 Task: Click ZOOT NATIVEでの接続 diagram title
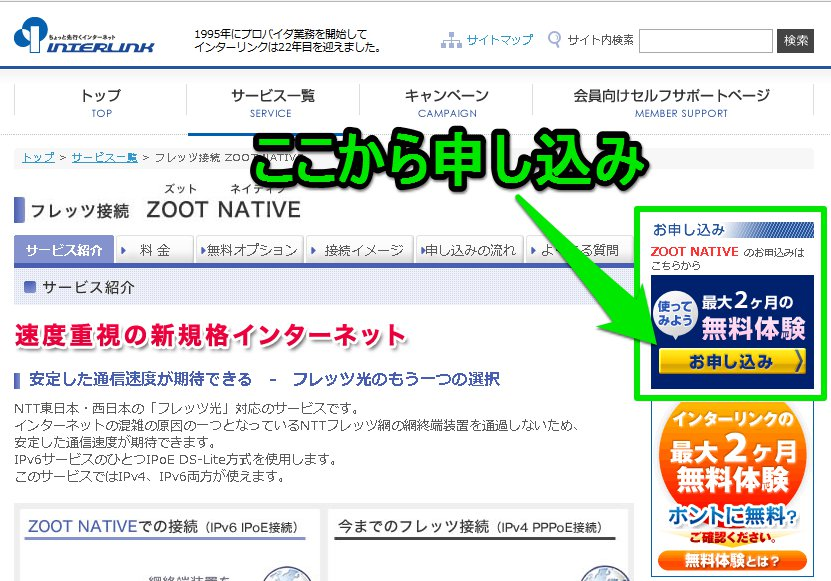[x=165, y=527]
